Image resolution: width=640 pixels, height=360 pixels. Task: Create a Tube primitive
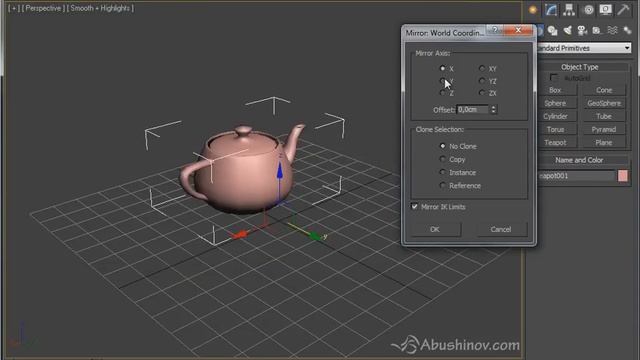coord(604,116)
